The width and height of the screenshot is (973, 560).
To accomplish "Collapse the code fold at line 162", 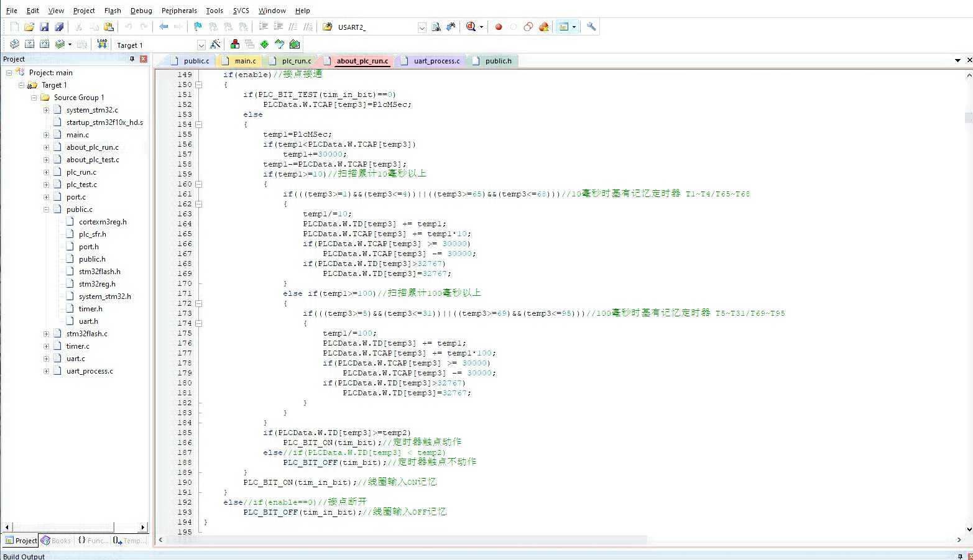I will tap(199, 204).
